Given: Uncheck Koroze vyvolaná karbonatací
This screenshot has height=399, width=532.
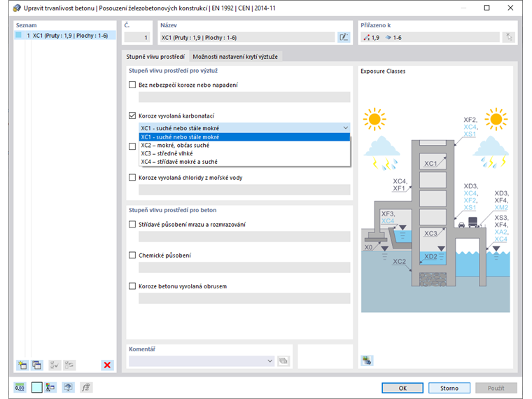Looking at the screenshot, I should 132,115.
